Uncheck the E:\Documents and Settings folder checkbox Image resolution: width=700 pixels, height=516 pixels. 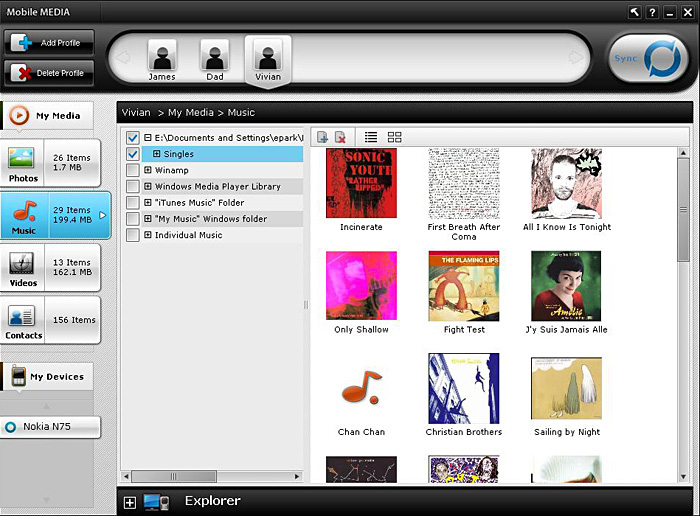click(133, 138)
